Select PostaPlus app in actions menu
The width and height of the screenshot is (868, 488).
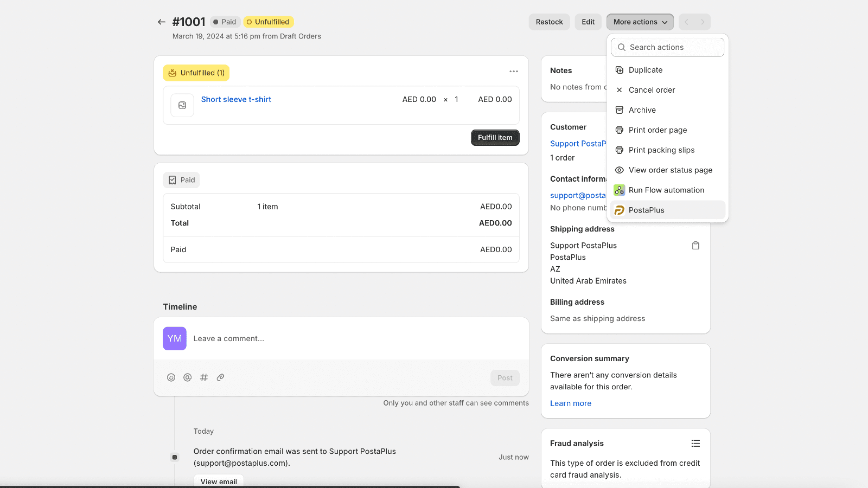(646, 210)
